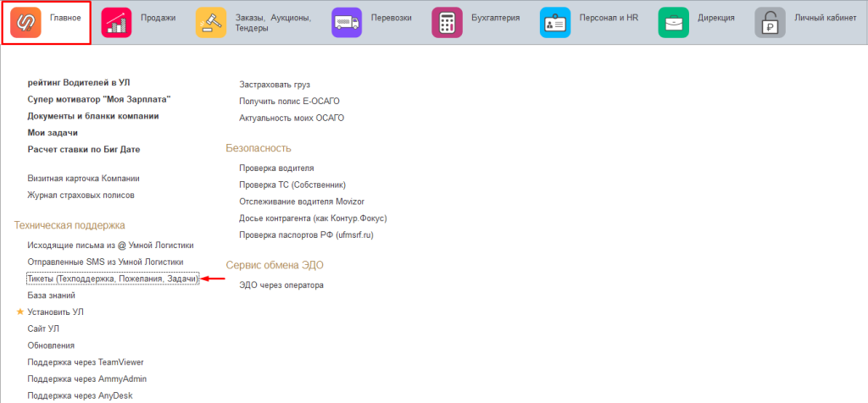Image resolution: width=868 pixels, height=403 pixels.
Task: Click the green Дирекция briefcase icon
Action: 673,23
